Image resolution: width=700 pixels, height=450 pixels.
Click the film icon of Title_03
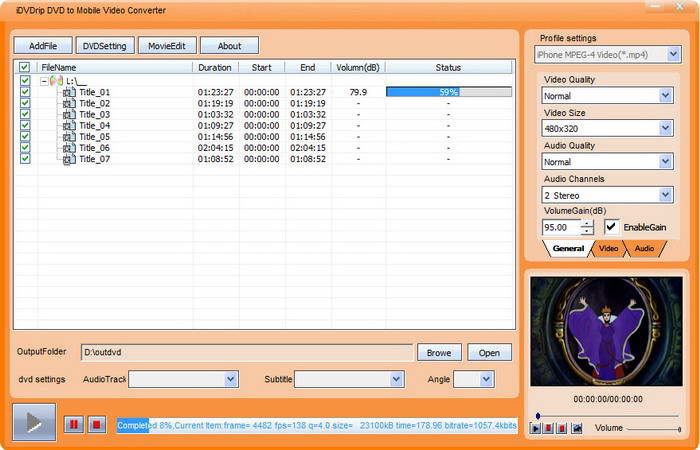pos(69,115)
